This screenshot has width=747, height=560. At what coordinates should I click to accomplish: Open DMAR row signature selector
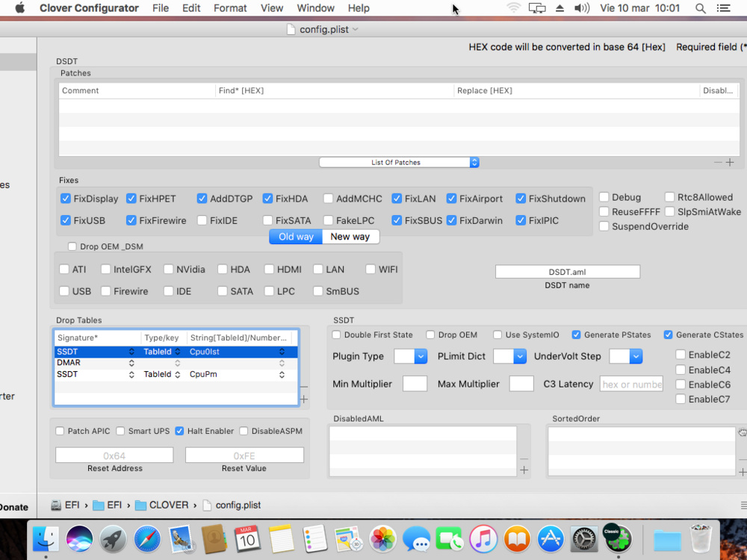(131, 363)
